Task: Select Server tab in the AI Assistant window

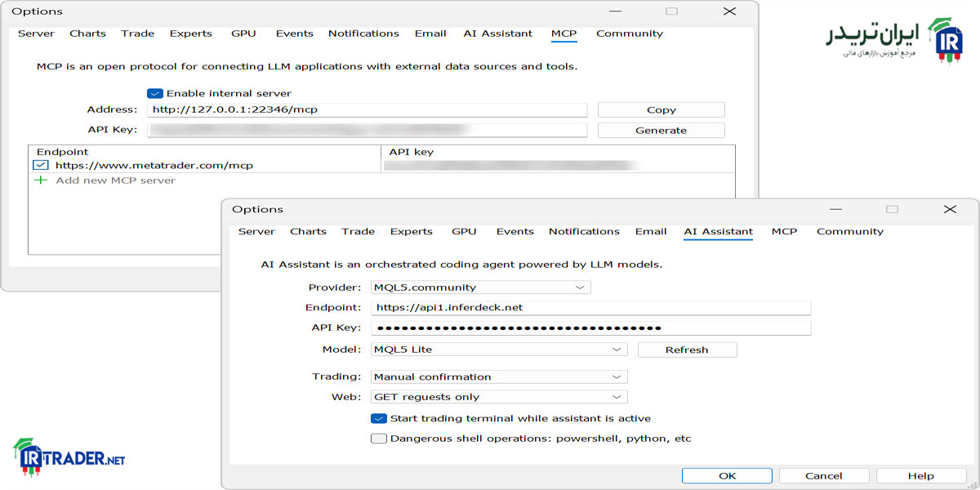Action: coord(256,231)
